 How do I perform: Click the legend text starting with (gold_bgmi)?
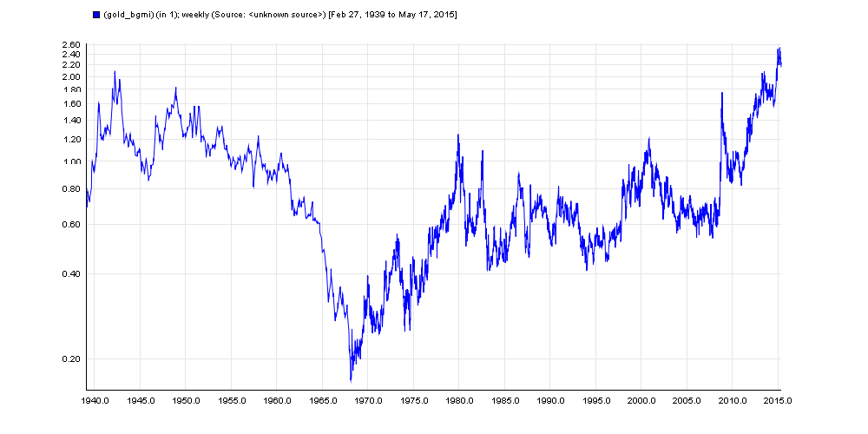pos(280,15)
